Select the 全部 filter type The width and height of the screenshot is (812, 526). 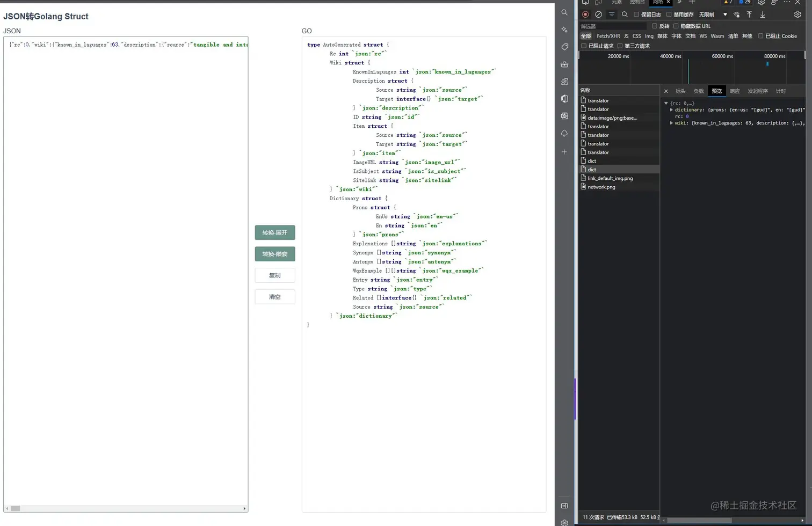click(x=586, y=36)
